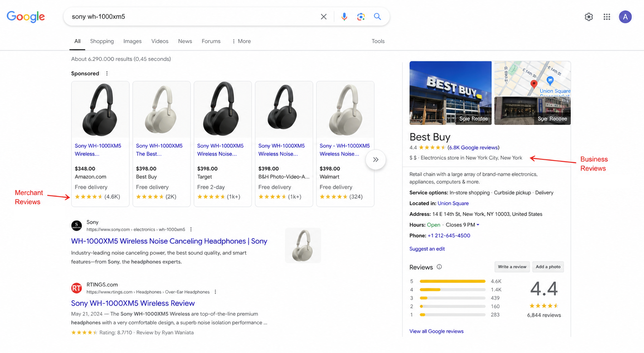Viewport: 644px width, 353px height.
Task: Click the 4-star rating bar
Action: coord(452,290)
